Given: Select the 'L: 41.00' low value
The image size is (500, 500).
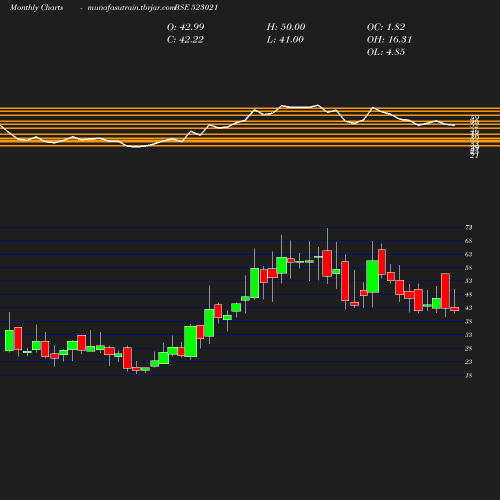Looking at the screenshot, I should coord(285,40).
